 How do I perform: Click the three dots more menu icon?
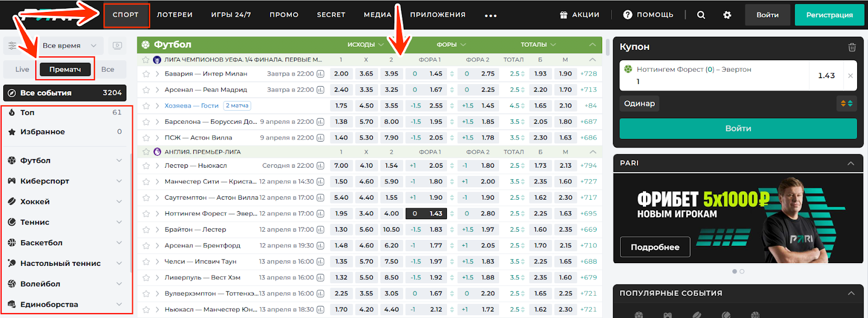[x=490, y=16]
